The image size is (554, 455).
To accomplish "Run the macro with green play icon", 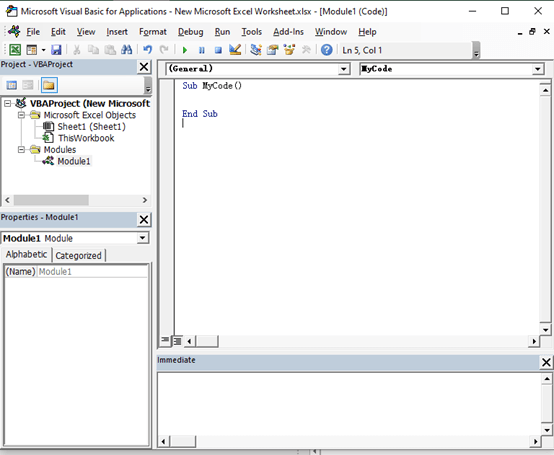I will tap(185, 50).
